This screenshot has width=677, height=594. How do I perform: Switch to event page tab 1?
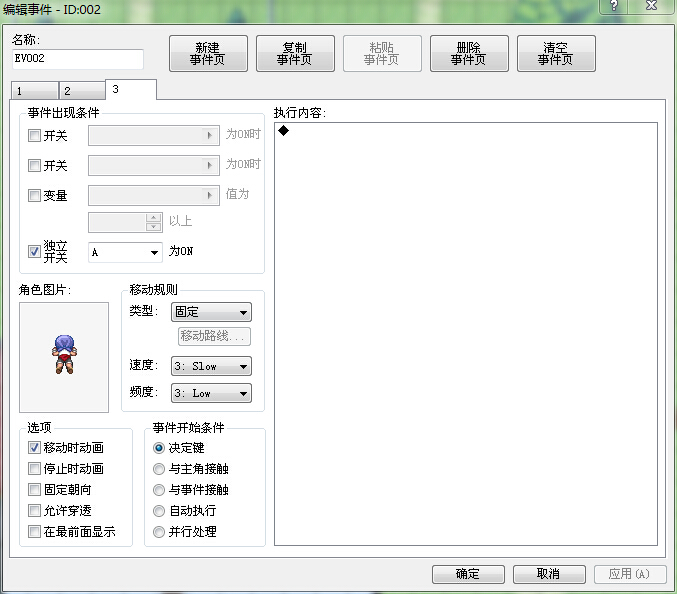35,91
